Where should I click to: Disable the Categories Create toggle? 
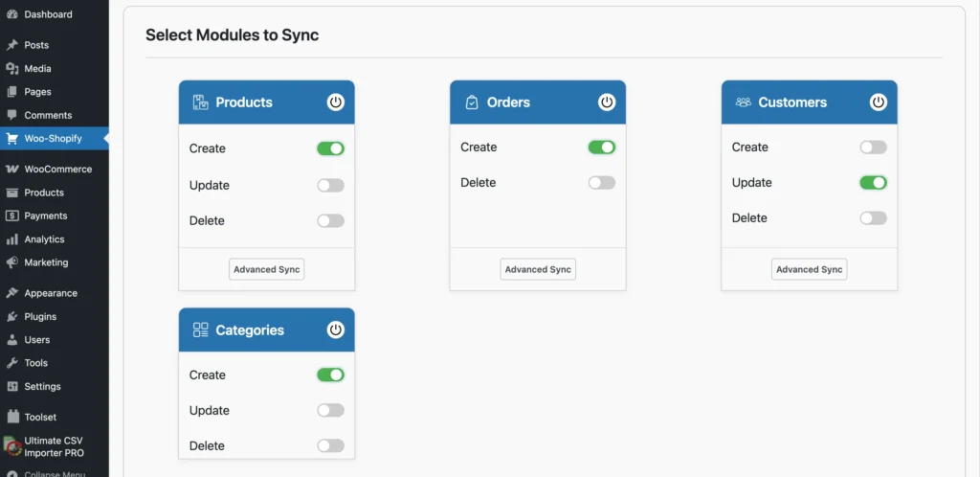click(330, 375)
